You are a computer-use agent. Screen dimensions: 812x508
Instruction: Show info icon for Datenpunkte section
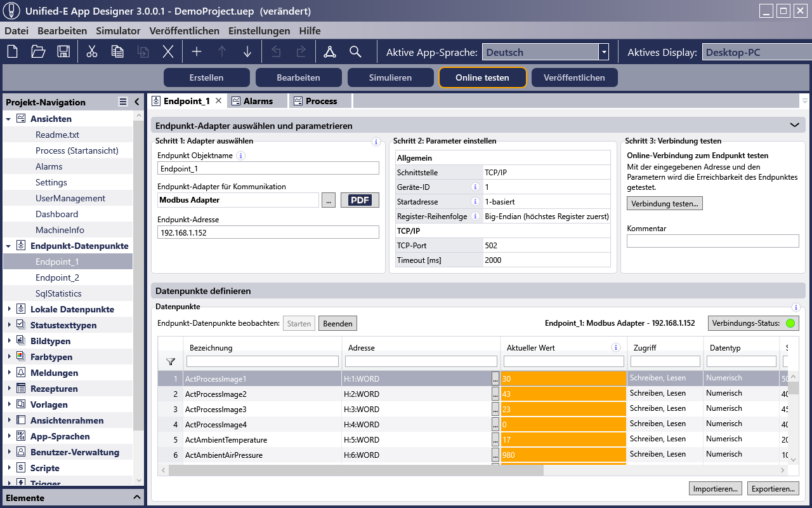point(796,307)
